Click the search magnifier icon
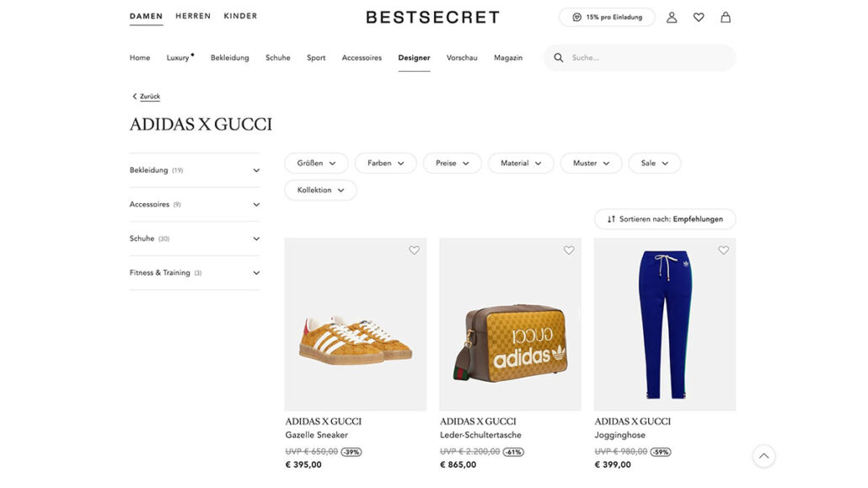This screenshot has width=868, height=488. 559,57
